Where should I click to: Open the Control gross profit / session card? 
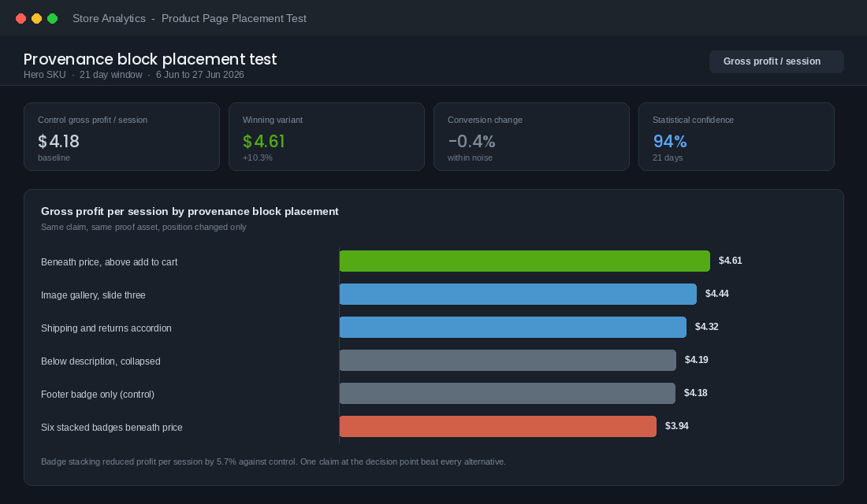(x=121, y=136)
